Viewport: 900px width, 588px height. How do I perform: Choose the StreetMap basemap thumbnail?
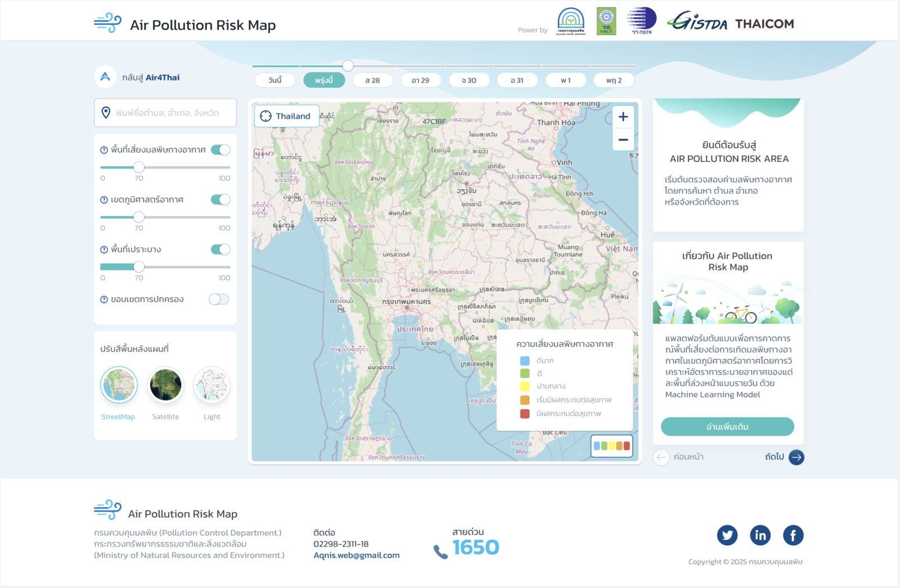[119, 385]
